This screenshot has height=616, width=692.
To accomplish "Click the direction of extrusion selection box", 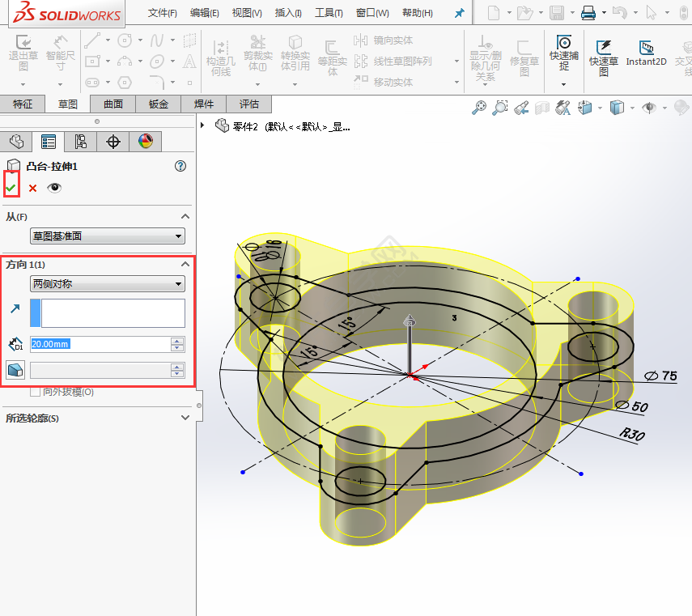I will point(108,312).
